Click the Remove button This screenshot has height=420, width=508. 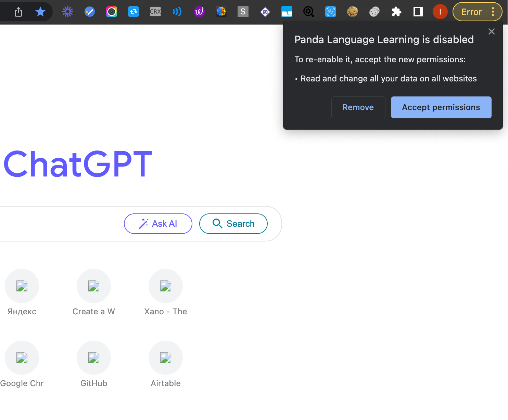[x=358, y=107]
